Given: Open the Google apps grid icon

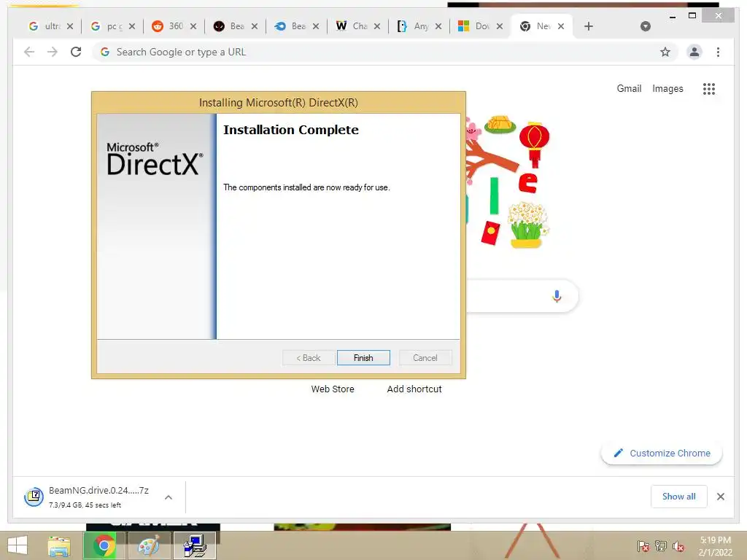Looking at the screenshot, I should point(709,88).
